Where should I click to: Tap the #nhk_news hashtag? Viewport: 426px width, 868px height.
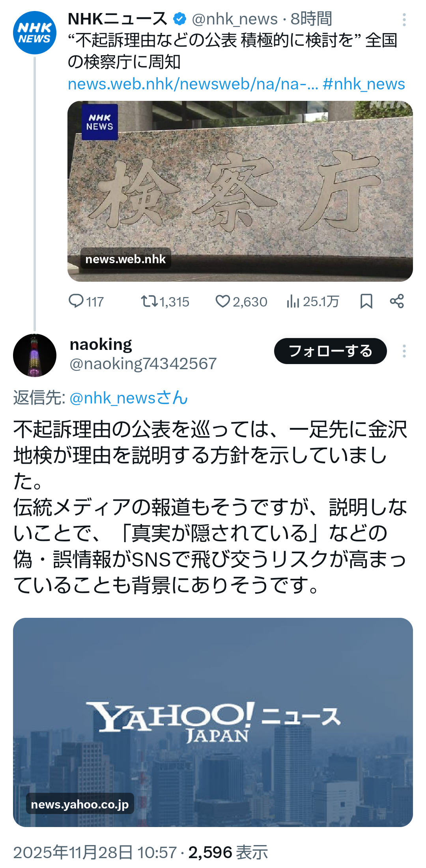point(364,84)
